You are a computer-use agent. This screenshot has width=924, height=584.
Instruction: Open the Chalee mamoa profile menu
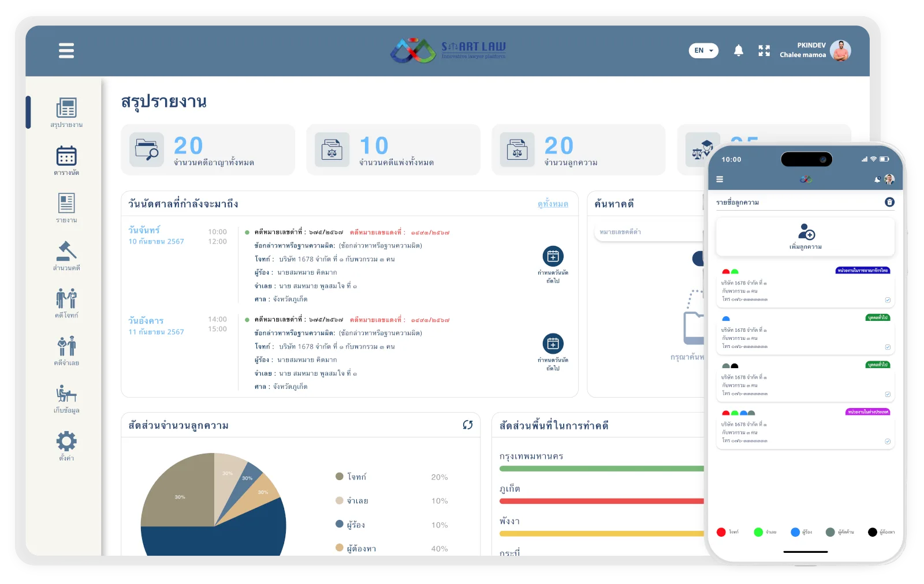tap(815, 51)
